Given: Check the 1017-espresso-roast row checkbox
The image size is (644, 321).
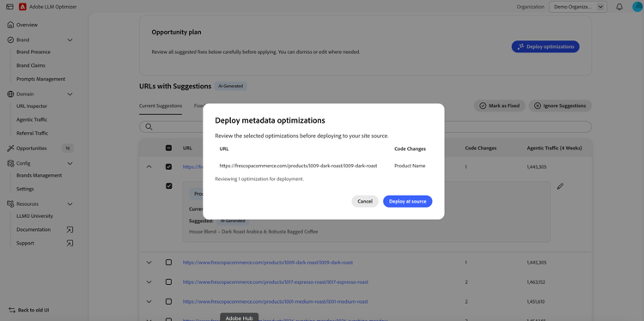Looking at the screenshot, I should point(168,282).
